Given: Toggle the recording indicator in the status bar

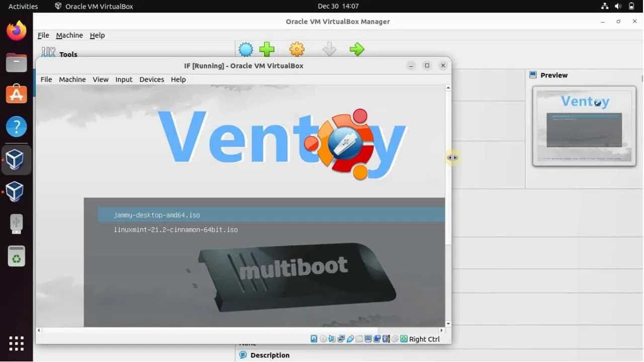Looking at the screenshot, I should (377, 338).
